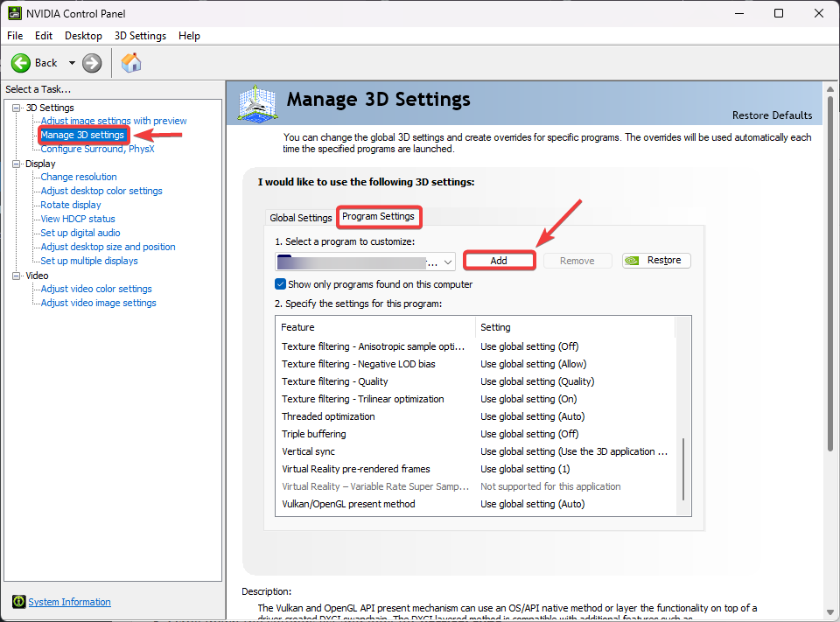Click the green Back arrow icon

[x=21, y=63]
